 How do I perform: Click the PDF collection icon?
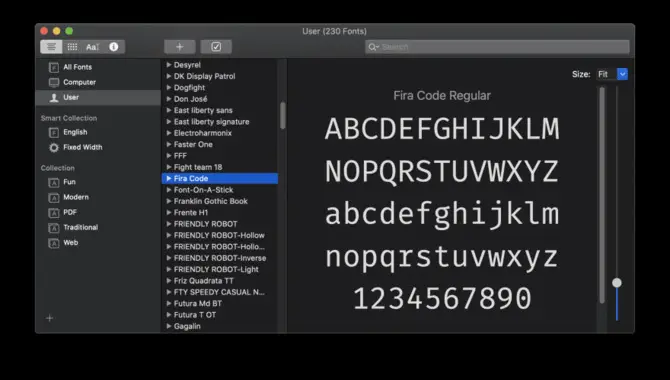pyautogui.click(x=54, y=213)
